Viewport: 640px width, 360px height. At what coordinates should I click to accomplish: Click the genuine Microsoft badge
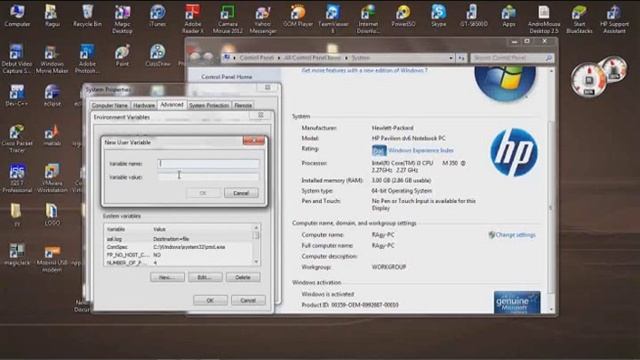click(517, 302)
